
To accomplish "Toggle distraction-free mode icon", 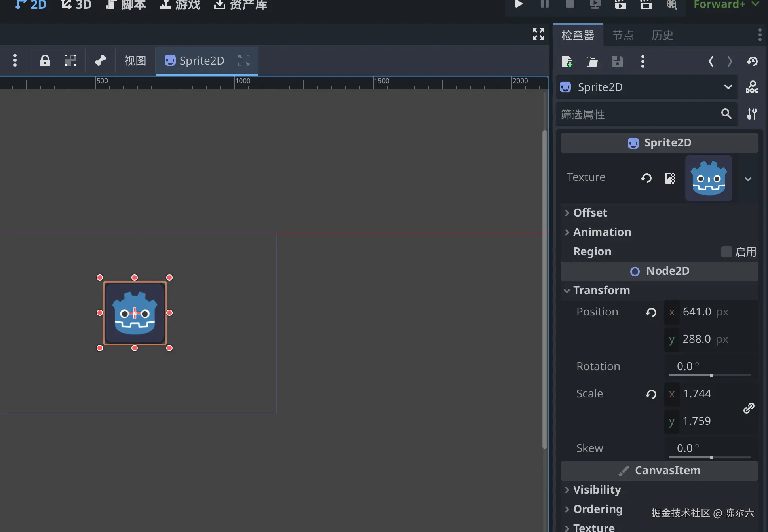I will pyautogui.click(x=538, y=34).
